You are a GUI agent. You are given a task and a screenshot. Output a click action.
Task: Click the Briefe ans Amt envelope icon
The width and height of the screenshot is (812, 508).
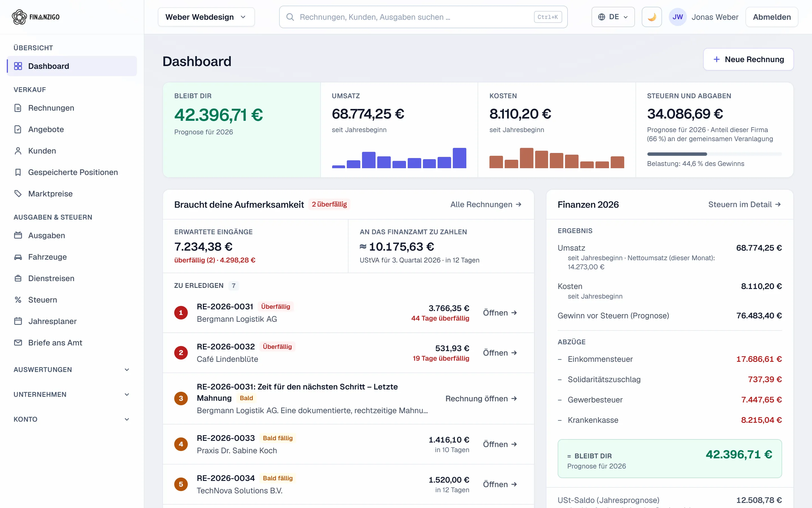click(18, 343)
